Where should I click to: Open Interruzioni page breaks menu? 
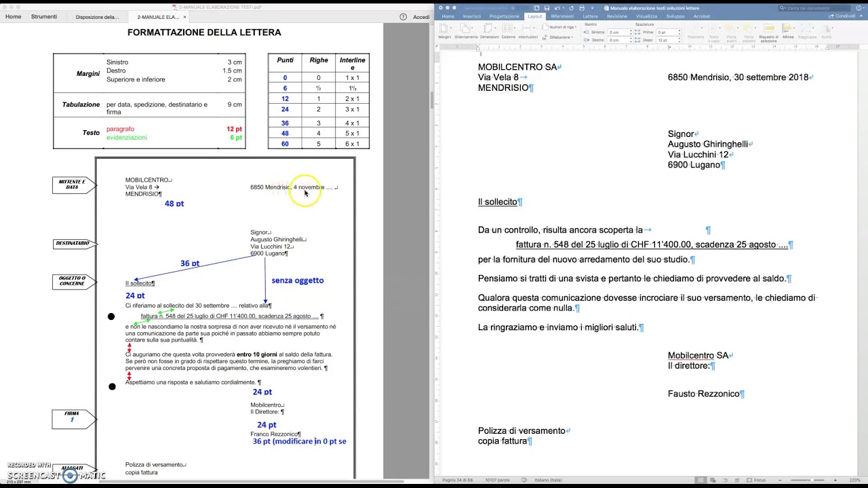[528, 31]
